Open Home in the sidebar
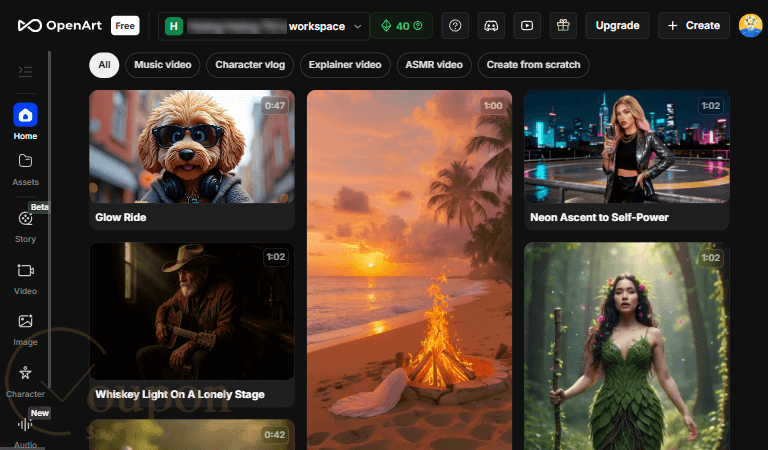768x450 pixels. pos(25,121)
